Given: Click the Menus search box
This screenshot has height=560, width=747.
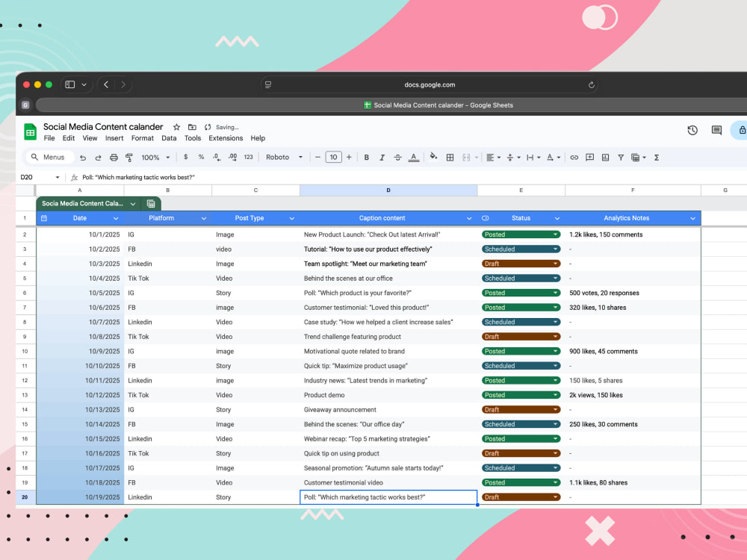Looking at the screenshot, I should click(50, 157).
